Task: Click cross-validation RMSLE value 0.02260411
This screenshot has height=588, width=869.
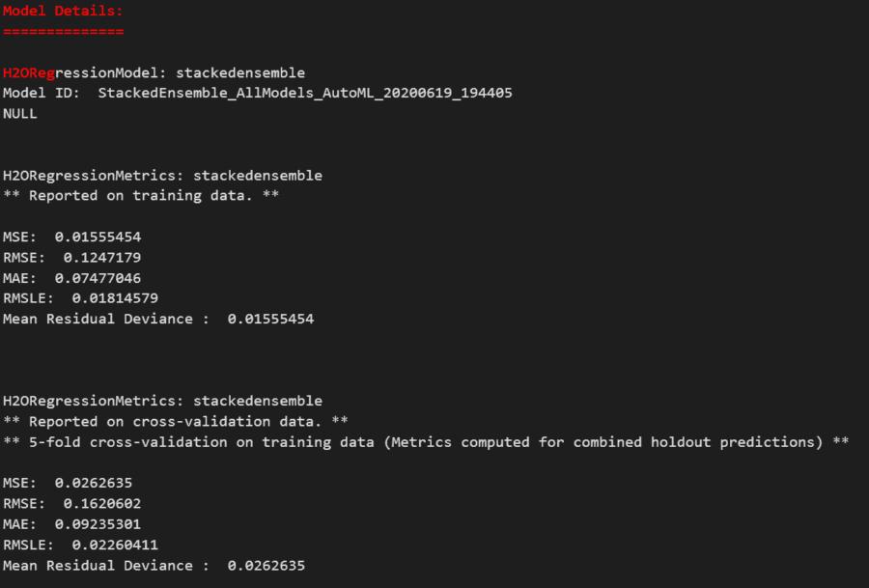Action: pyautogui.click(x=115, y=545)
